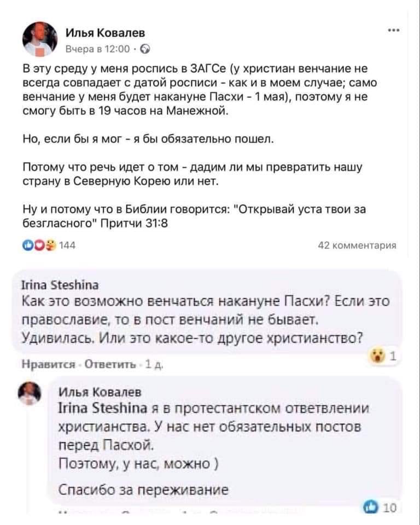Click the public audience globe icon

(x=145, y=50)
